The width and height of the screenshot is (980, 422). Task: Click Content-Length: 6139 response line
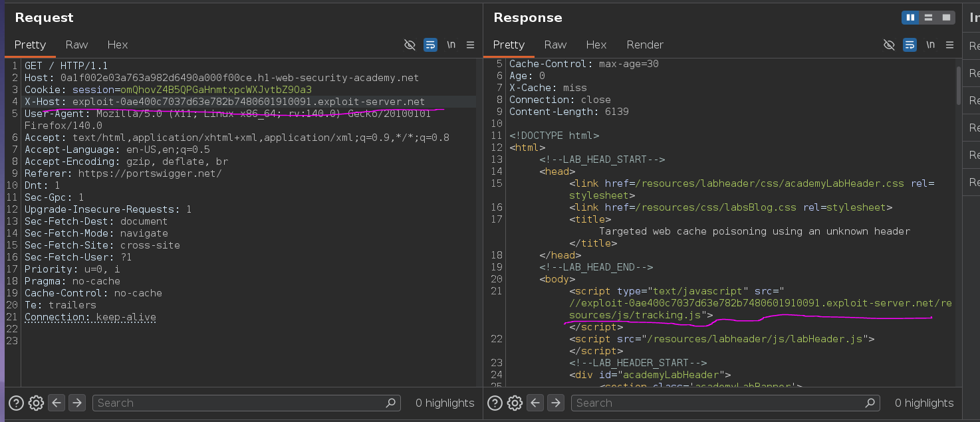pyautogui.click(x=568, y=112)
